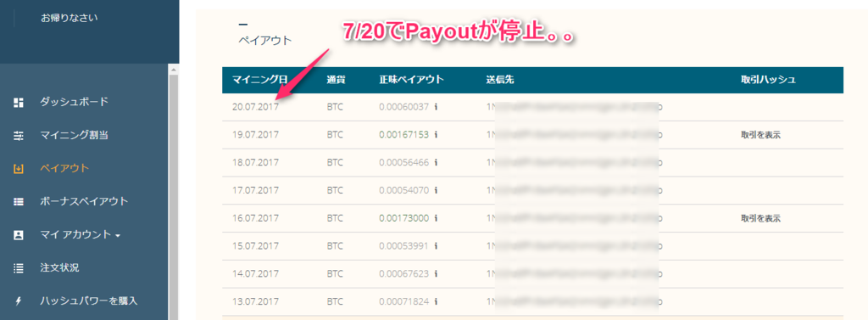Click 送信先 column header
The image size is (868, 320).
coord(500,79)
